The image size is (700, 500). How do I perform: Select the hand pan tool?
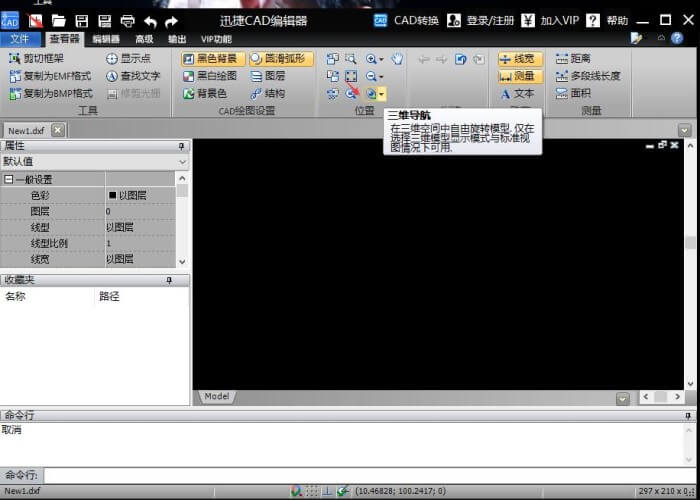397,58
